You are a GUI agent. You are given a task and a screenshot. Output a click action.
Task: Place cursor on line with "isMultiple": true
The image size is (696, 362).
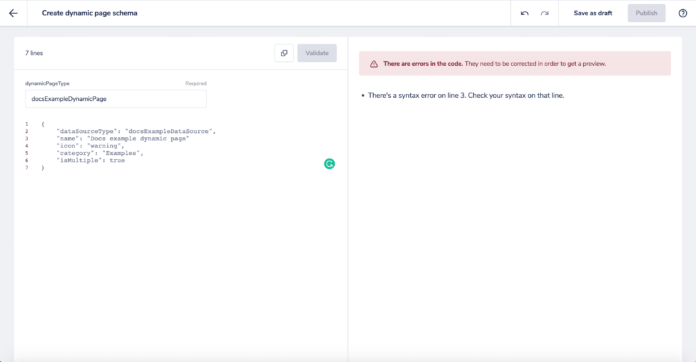[x=91, y=160]
